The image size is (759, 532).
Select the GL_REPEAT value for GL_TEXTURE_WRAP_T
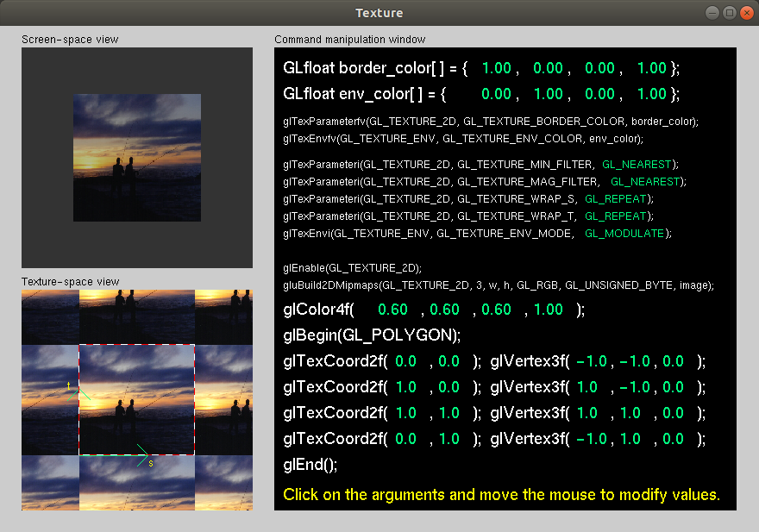pos(616,216)
